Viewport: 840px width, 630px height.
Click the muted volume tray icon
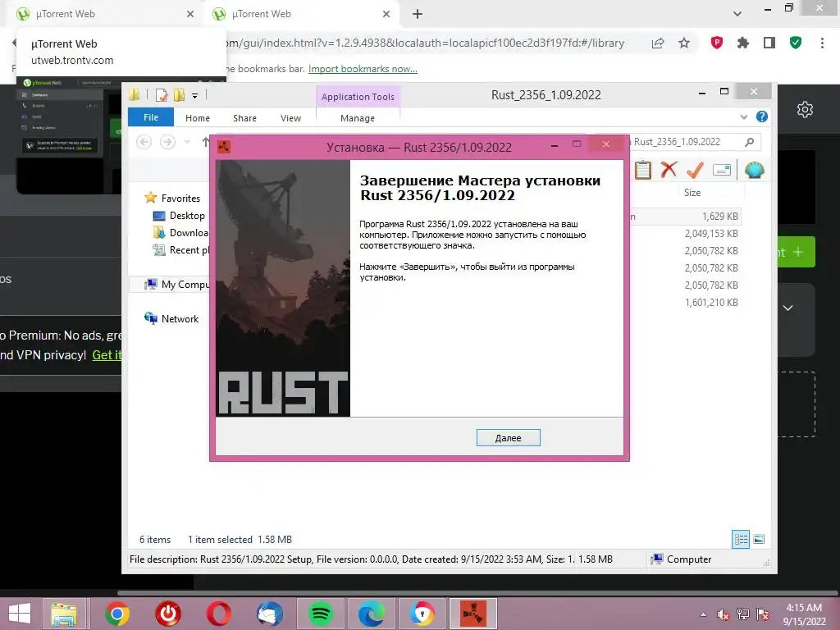click(x=723, y=614)
